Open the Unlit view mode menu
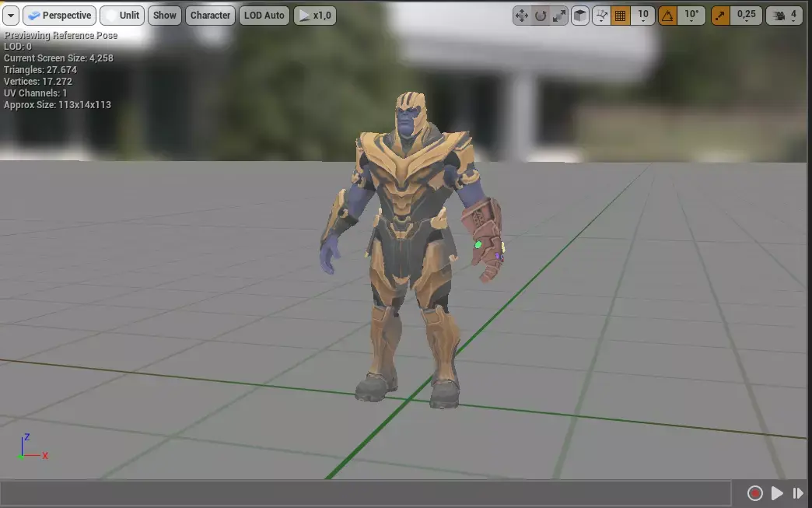 [x=122, y=16]
